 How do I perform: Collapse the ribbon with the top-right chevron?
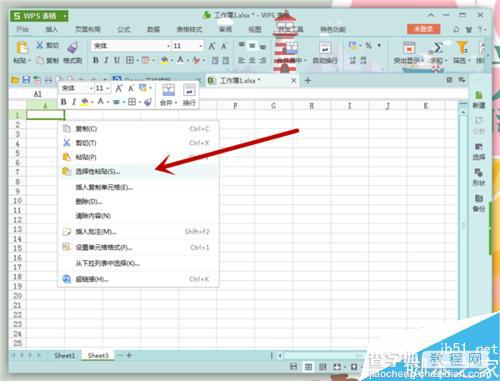point(431,15)
